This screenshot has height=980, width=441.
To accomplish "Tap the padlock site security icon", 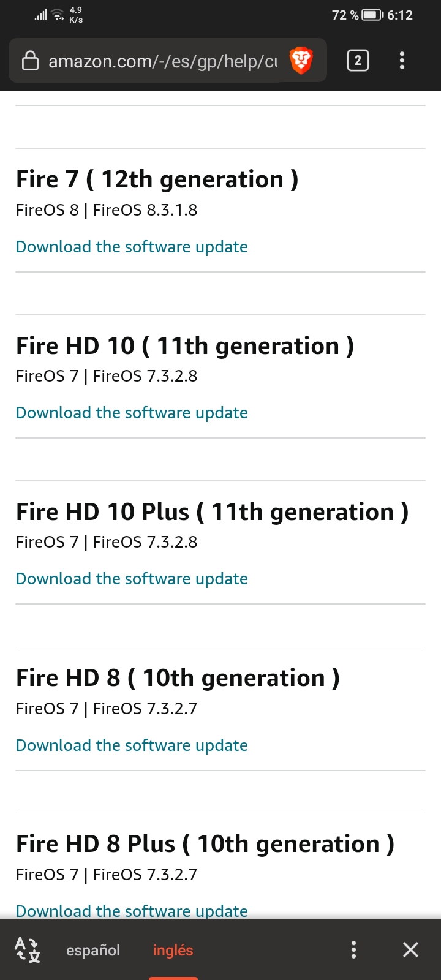I will point(30,61).
